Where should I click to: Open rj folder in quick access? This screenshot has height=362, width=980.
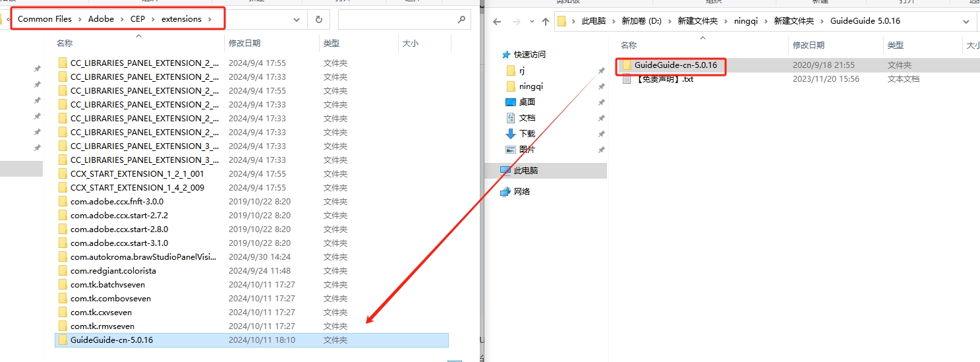click(x=522, y=70)
